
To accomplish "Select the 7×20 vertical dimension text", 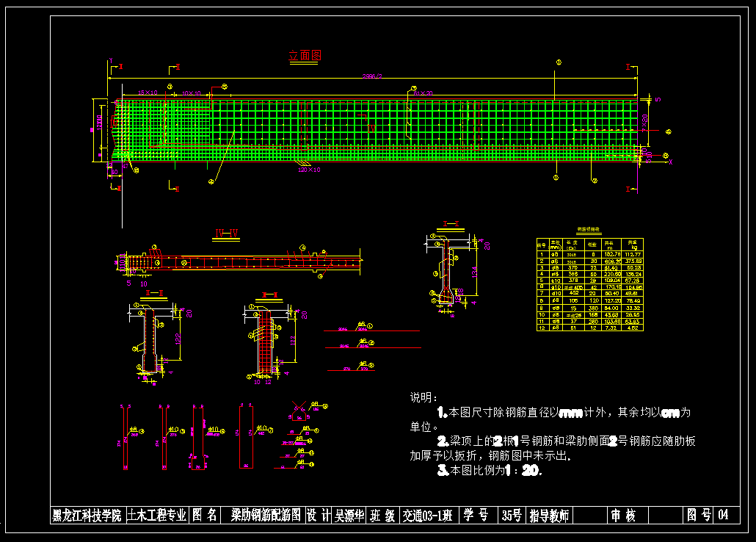I will (644, 123).
